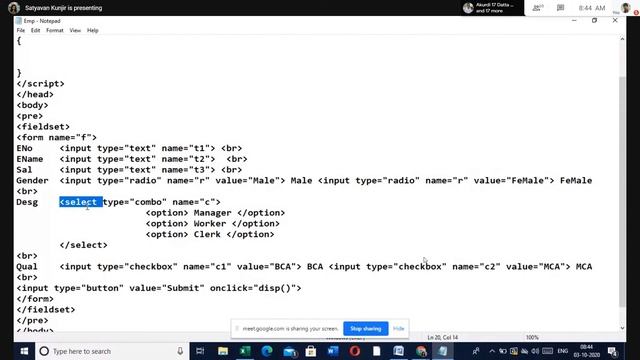
Task: Switch to Chrome in the taskbar
Action: click(421, 351)
